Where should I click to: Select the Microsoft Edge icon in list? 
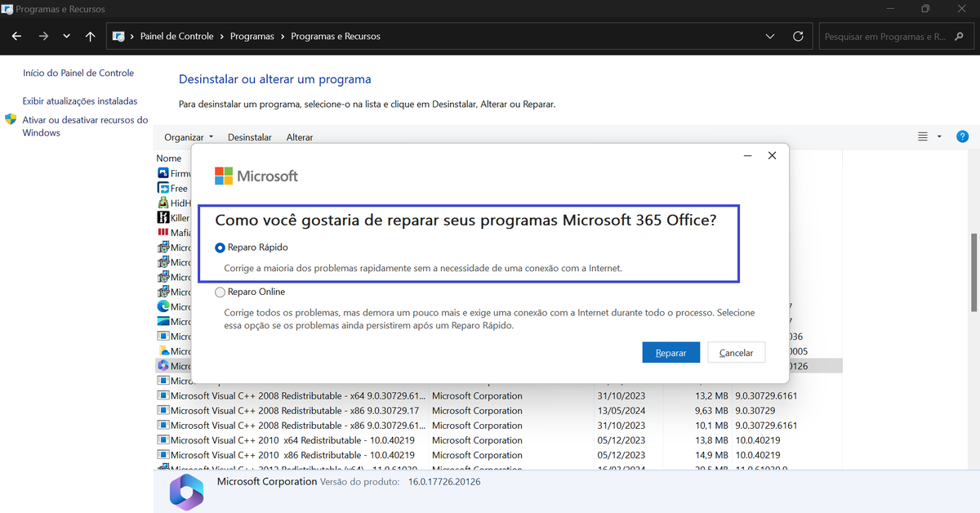pyautogui.click(x=163, y=306)
